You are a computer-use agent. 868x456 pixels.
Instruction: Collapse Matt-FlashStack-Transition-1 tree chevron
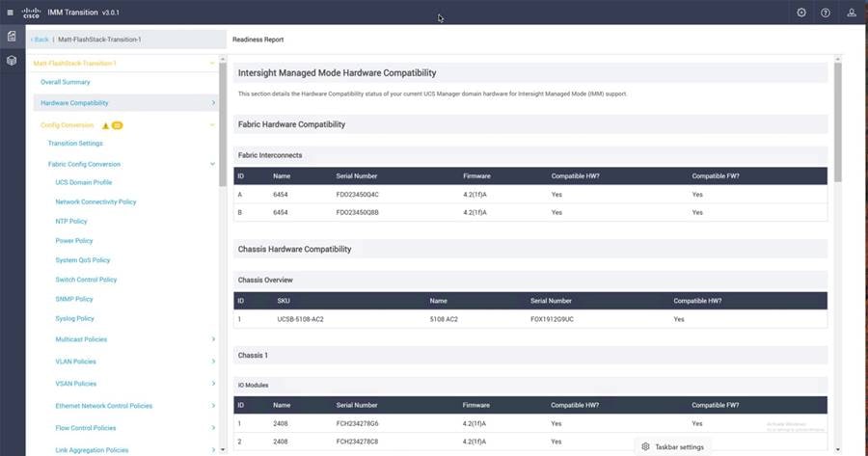(x=212, y=63)
